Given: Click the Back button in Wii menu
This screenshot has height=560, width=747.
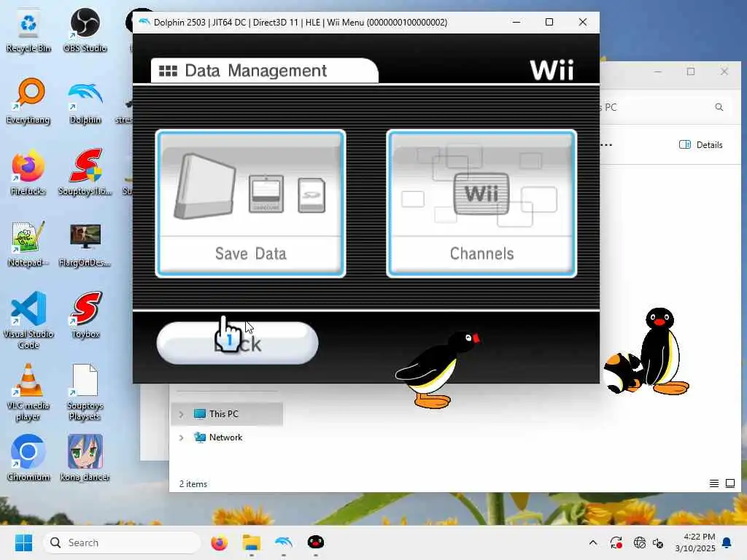Looking at the screenshot, I should (237, 343).
